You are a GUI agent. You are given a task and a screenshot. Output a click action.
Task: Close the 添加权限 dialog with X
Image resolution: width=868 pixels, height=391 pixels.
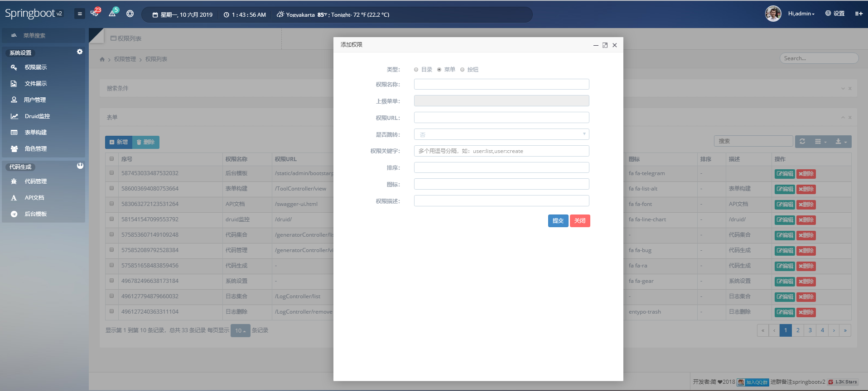[x=615, y=45]
